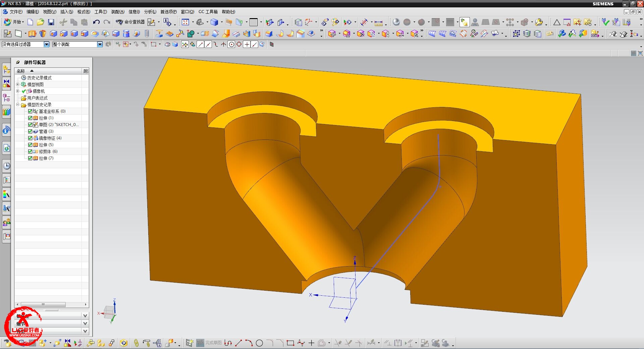
Task: Uncheck 拉伸 (1) feature checkbox
Action: click(x=30, y=118)
